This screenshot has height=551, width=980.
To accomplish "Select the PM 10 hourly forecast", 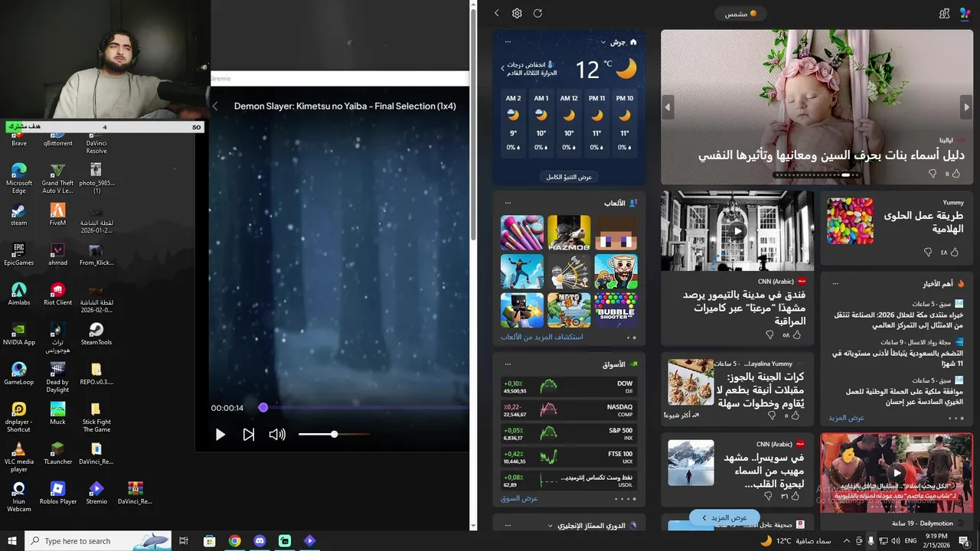I will (625, 122).
